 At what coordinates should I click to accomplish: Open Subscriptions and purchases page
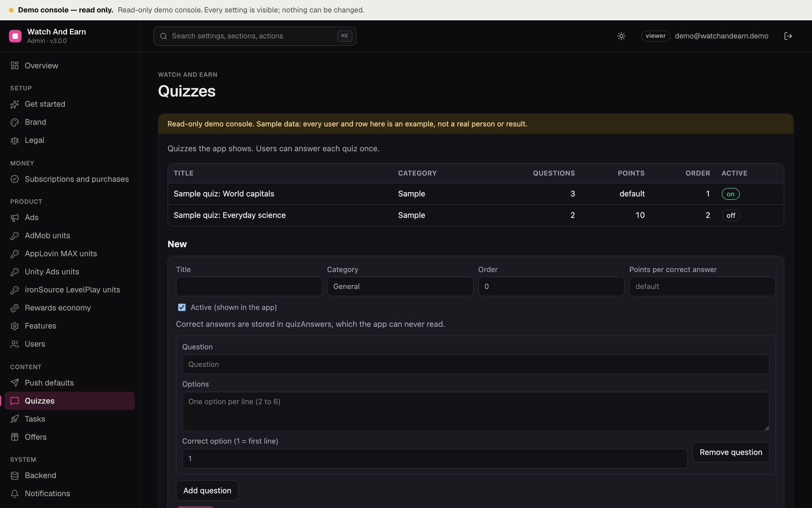pyautogui.click(x=70, y=179)
